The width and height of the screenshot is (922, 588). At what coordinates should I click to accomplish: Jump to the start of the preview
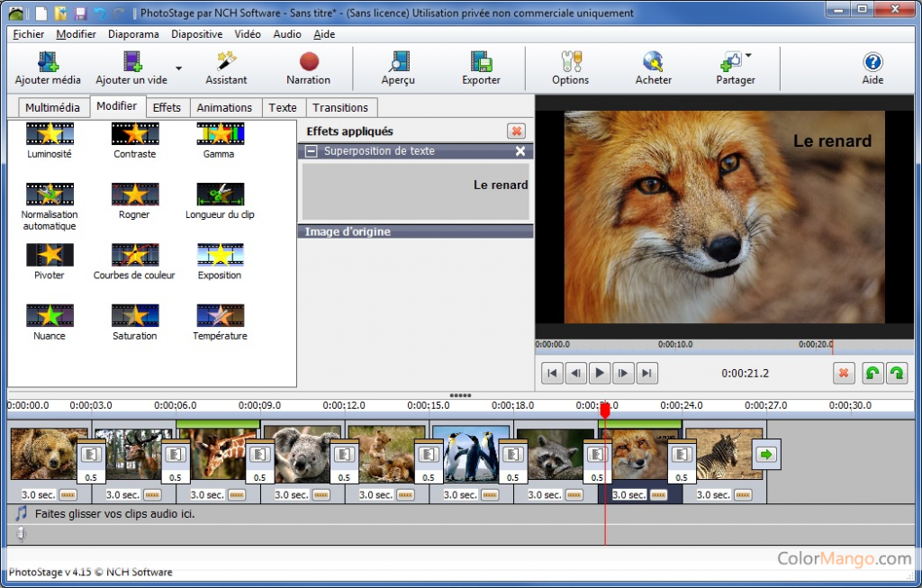point(552,373)
